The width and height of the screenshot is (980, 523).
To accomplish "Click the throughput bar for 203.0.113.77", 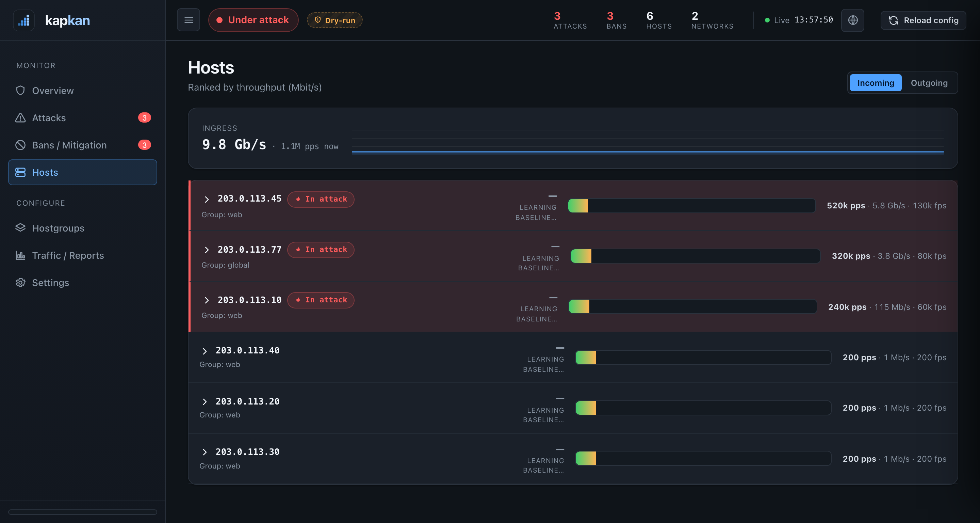I will tap(696, 256).
